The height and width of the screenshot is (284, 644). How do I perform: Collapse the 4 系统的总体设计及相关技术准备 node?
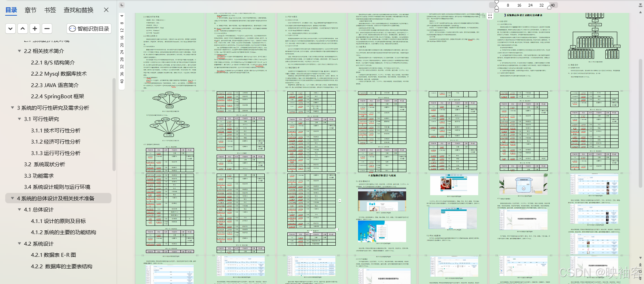point(13,198)
